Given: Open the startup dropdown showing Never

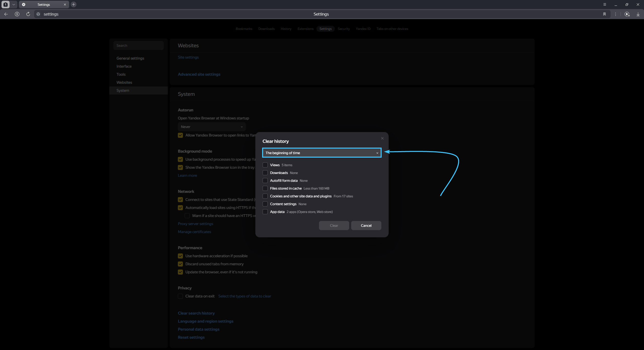Looking at the screenshot, I should pyautogui.click(x=212, y=127).
